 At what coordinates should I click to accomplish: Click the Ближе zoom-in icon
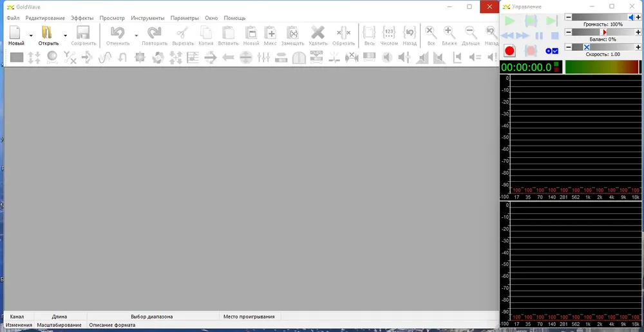coord(450,33)
